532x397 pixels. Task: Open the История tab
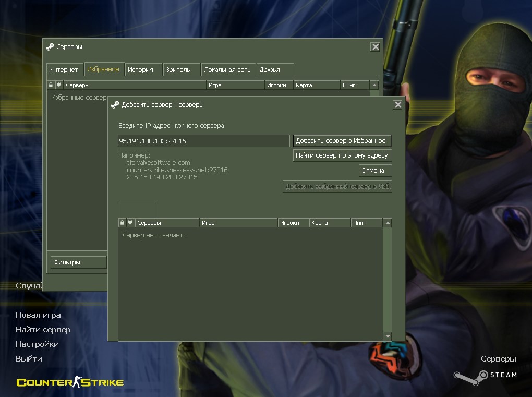click(143, 69)
